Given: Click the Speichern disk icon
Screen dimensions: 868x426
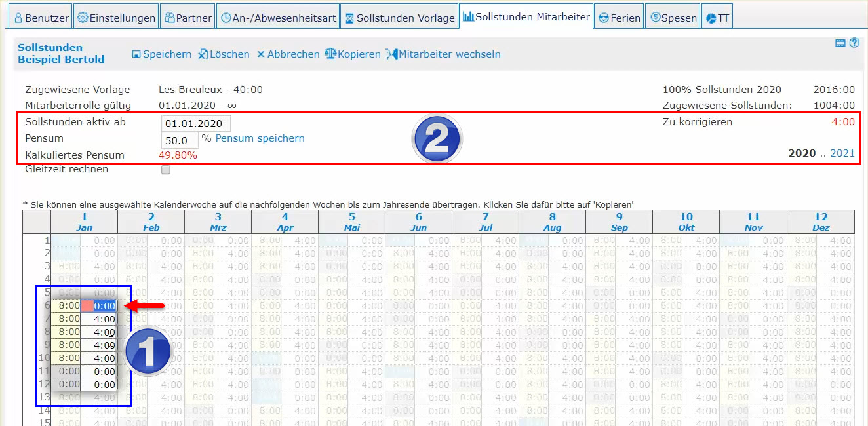Looking at the screenshot, I should 136,54.
